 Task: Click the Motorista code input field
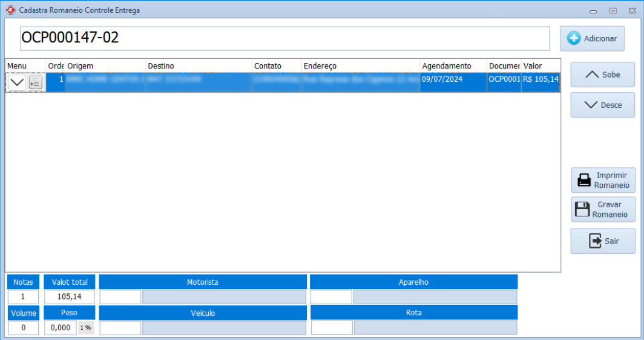click(120, 297)
